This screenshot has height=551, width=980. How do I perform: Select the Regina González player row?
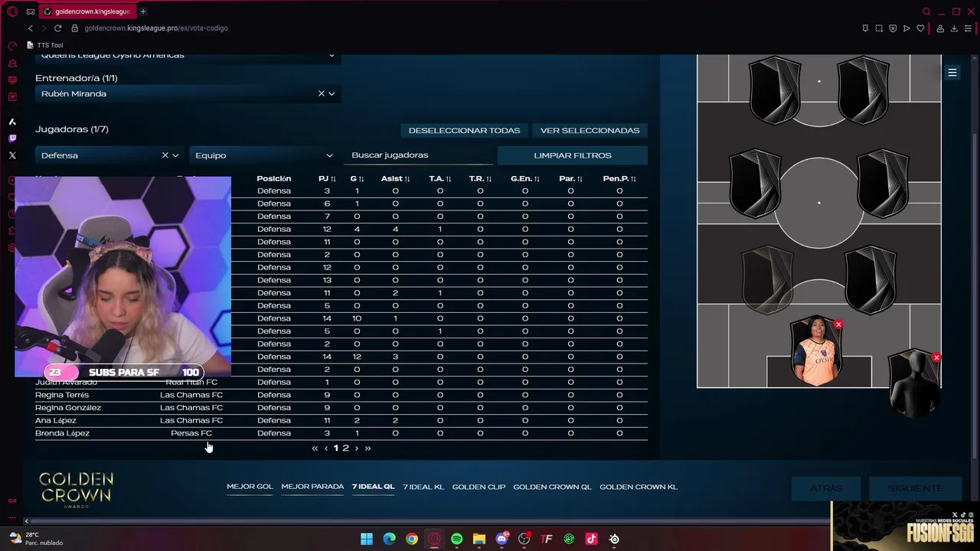point(341,408)
